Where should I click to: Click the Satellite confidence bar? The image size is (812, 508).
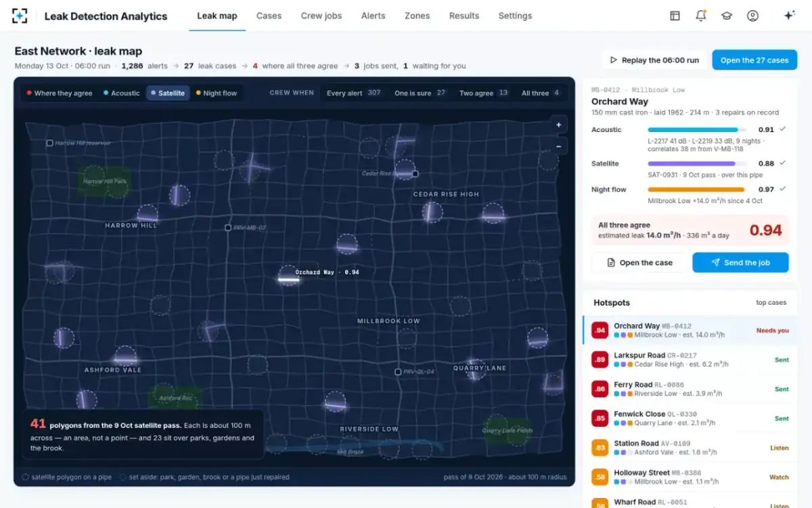[x=697, y=163]
